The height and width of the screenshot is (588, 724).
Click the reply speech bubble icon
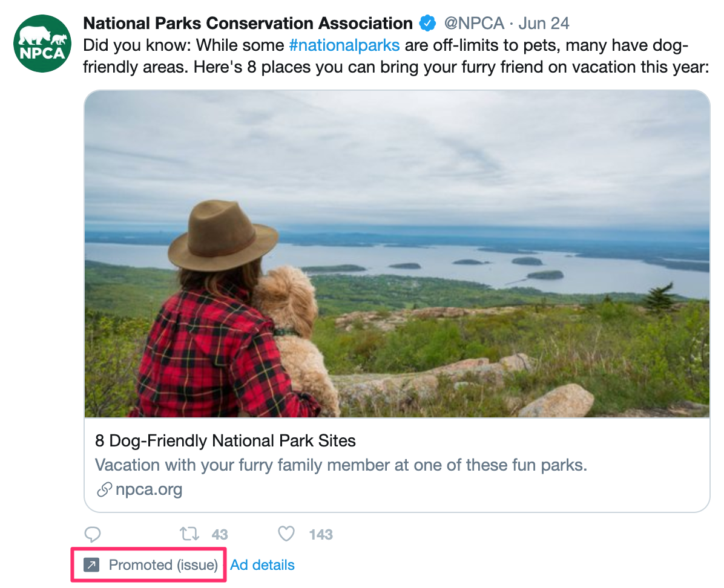coord(93,534)
